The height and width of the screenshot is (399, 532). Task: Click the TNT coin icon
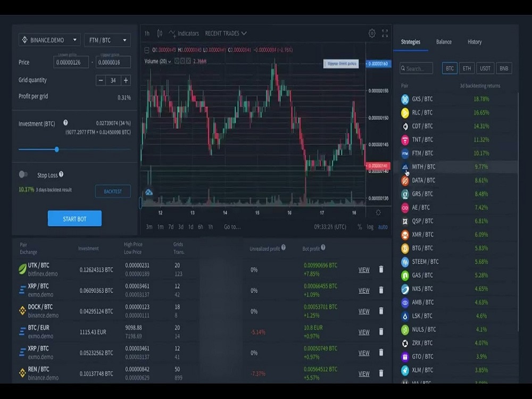tap(405, 140)
